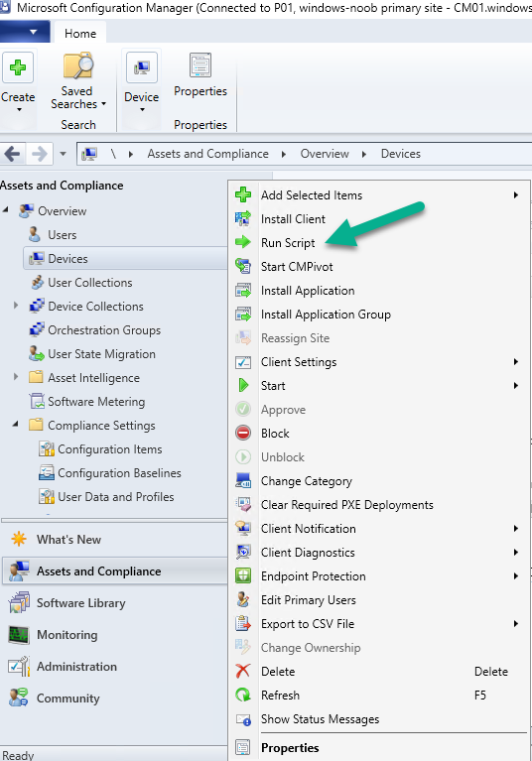Click the red Block icon
Screen dimensions: 532x761
[x=243, y=433]
